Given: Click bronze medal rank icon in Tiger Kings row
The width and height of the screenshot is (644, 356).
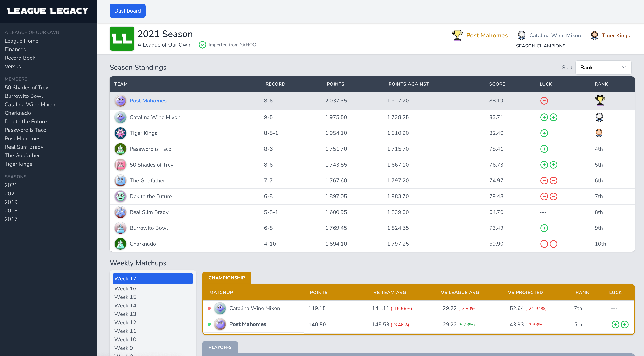Looking at the screenshot, I should point(599,133).
